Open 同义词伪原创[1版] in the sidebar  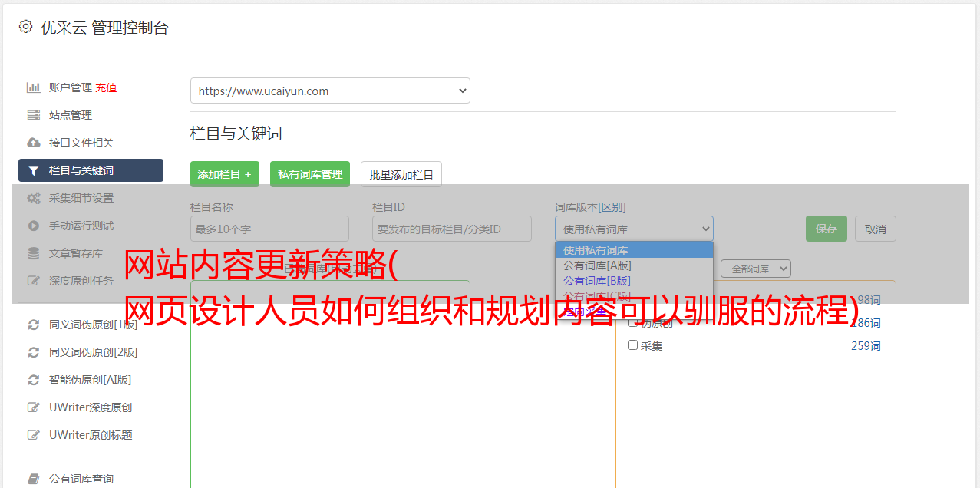(94, 325)
